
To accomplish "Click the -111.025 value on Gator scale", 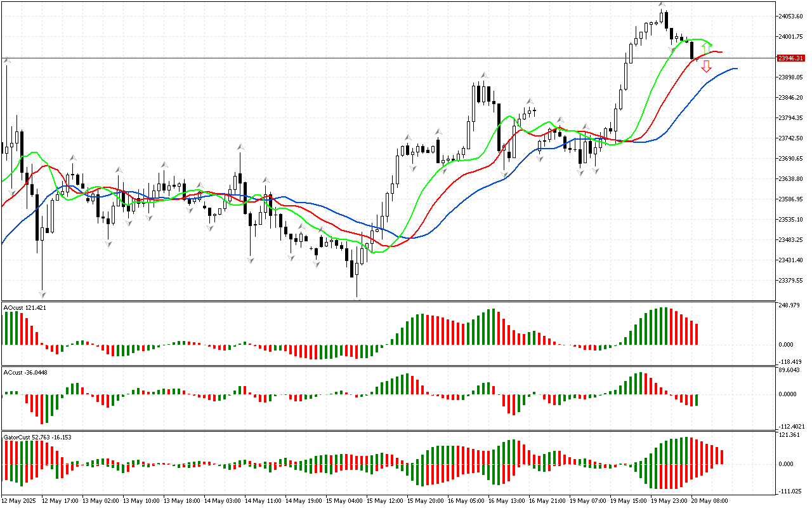I will click(790, 491).
